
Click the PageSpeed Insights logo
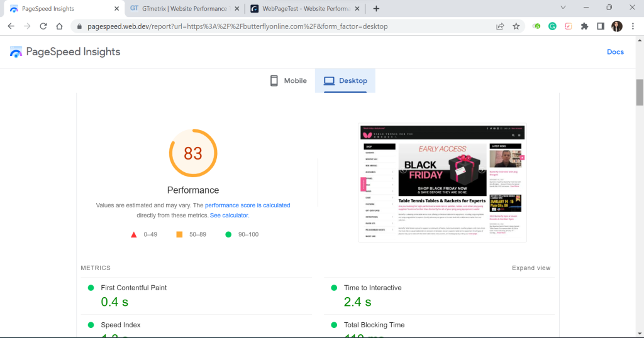coord(65,52)
